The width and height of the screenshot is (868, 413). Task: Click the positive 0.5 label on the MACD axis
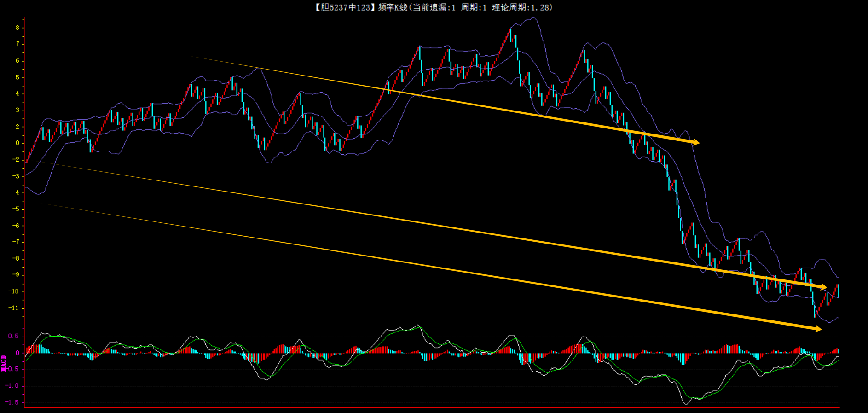coord(13,337)
